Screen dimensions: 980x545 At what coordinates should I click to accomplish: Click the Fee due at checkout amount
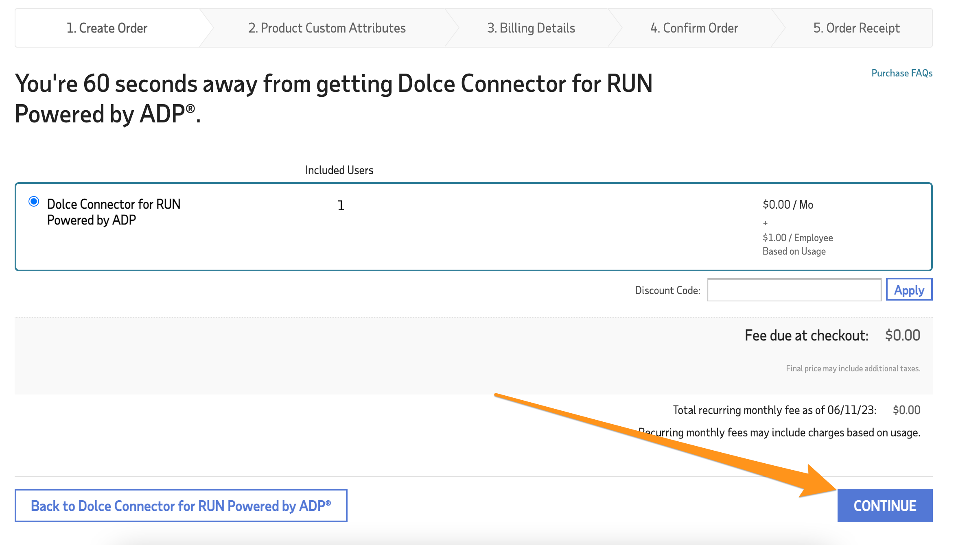(x=902, y=336)
